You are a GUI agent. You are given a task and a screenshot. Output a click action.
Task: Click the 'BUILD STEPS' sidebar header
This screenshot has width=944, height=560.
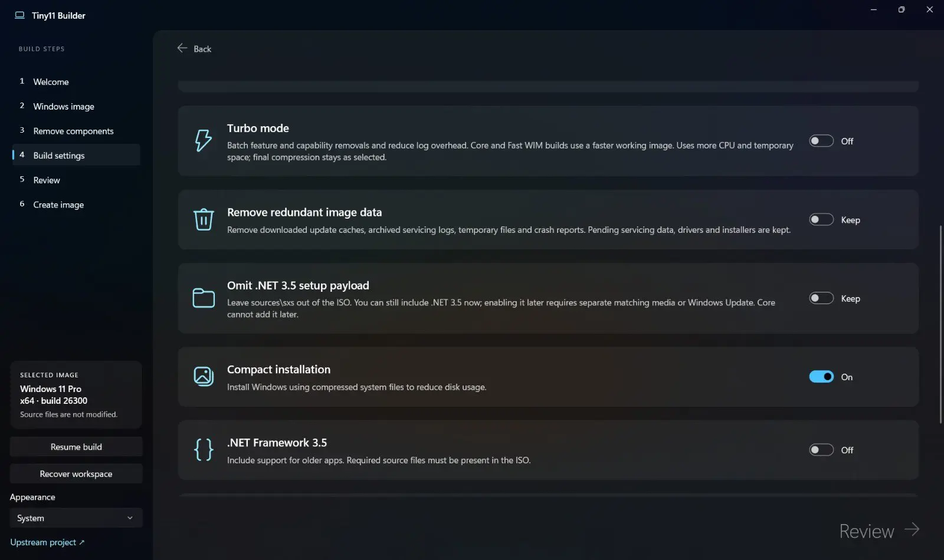[41, 49]
